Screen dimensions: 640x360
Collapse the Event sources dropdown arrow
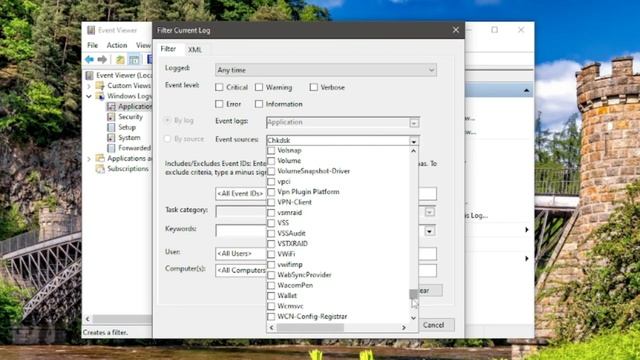pyautogui.click(x=414, y=141)
